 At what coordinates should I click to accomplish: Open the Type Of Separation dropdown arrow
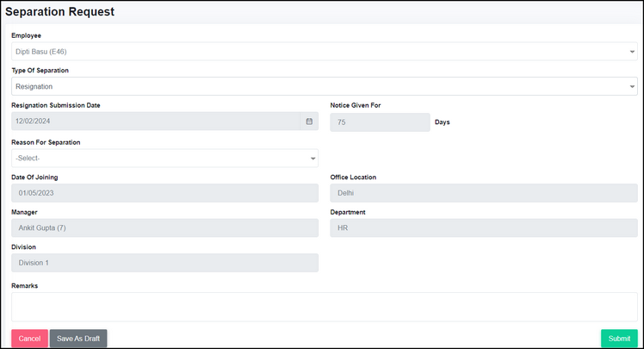click(632, 87)
